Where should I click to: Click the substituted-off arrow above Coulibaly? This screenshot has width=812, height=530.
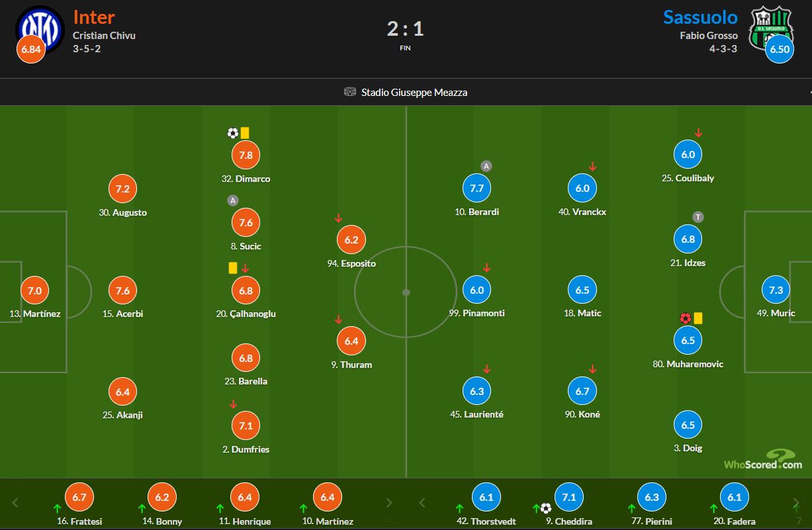tap(698, 133)
